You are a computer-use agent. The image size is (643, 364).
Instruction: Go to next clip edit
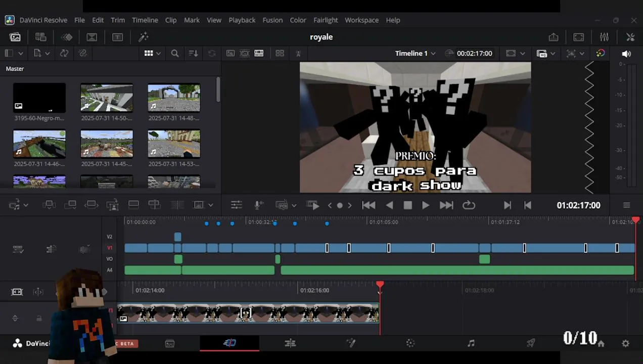(507, 205)
